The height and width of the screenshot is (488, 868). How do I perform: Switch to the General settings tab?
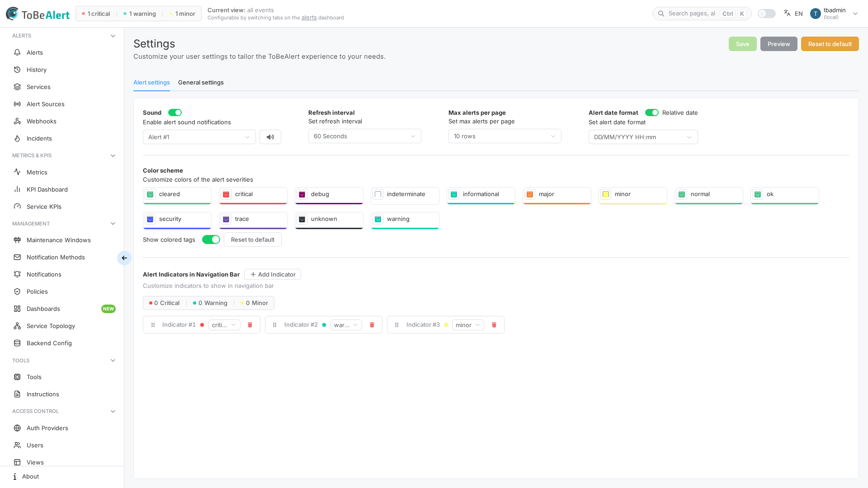201,82
